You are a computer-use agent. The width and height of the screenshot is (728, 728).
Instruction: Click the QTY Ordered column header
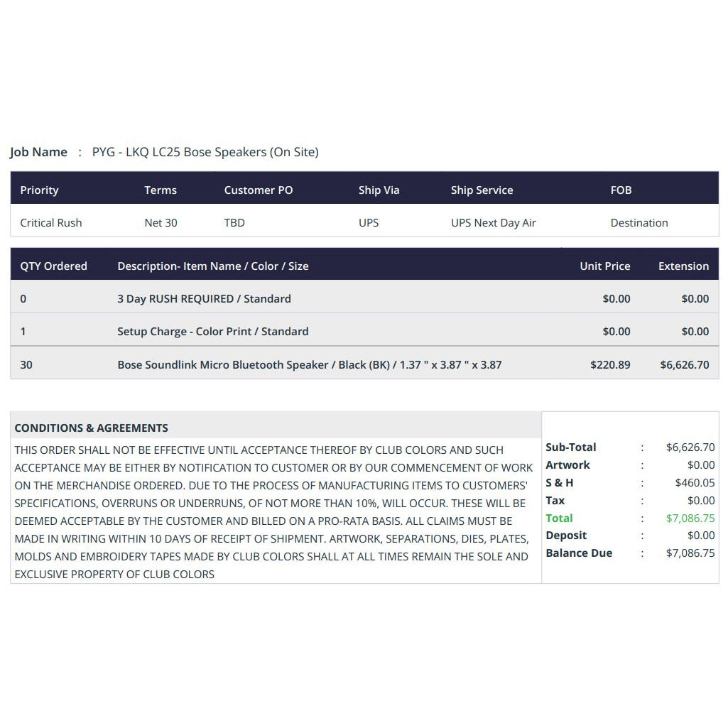(x=53, y=266)
